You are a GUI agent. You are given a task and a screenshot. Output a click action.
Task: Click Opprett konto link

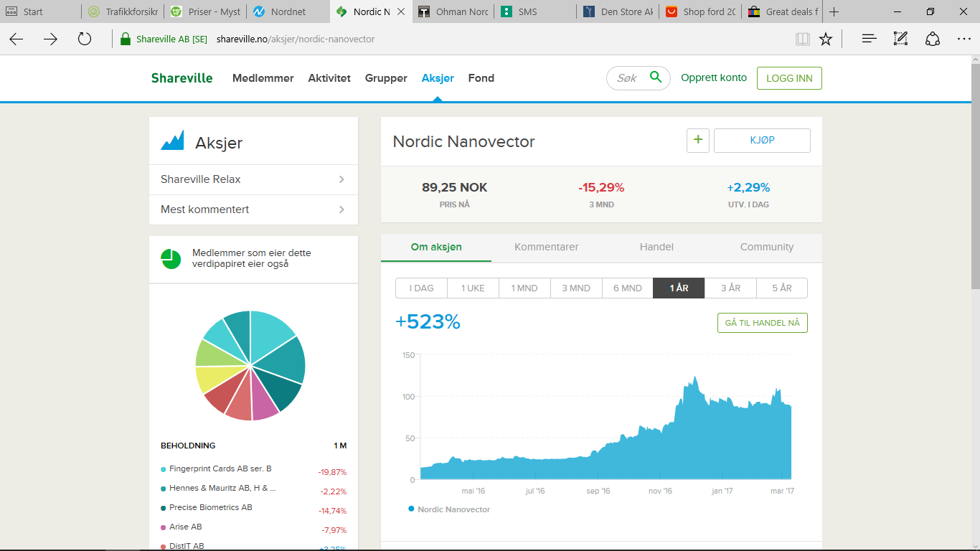[x=714, y=77]
